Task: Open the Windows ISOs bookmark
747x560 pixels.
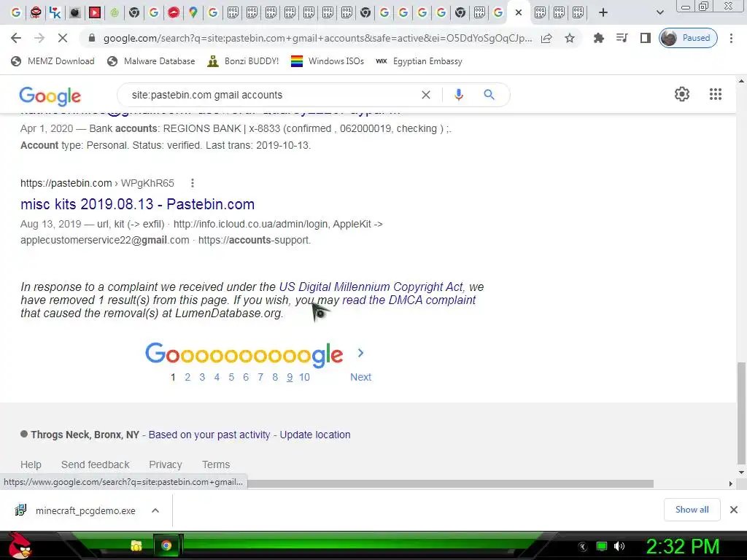Action: tap(328, 61)
